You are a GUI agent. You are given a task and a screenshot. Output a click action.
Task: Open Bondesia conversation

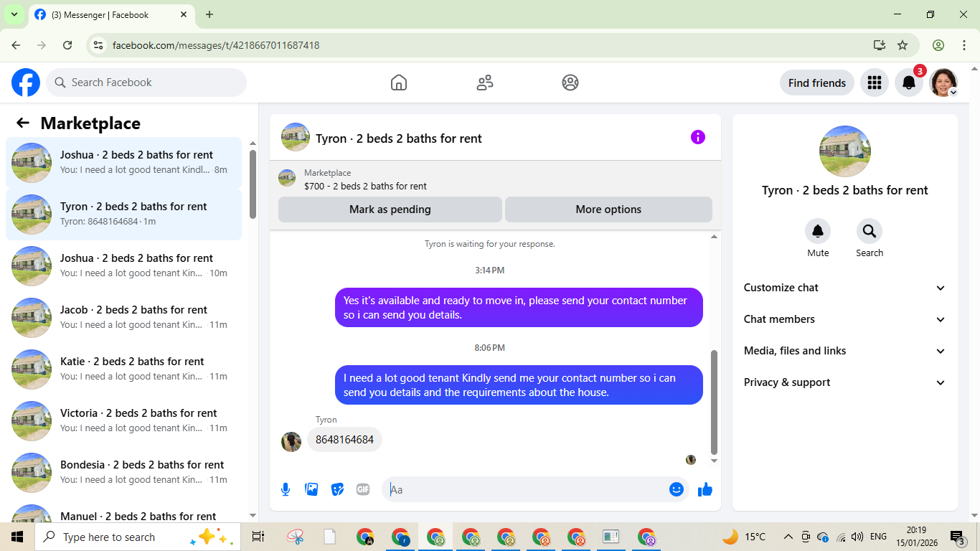pyautogui.click(x=123, y=473)
